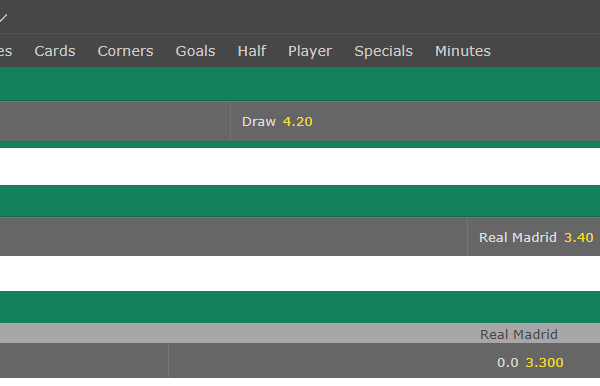
Task: Open the Half markets tab
Action: click(x=252, y=51)
